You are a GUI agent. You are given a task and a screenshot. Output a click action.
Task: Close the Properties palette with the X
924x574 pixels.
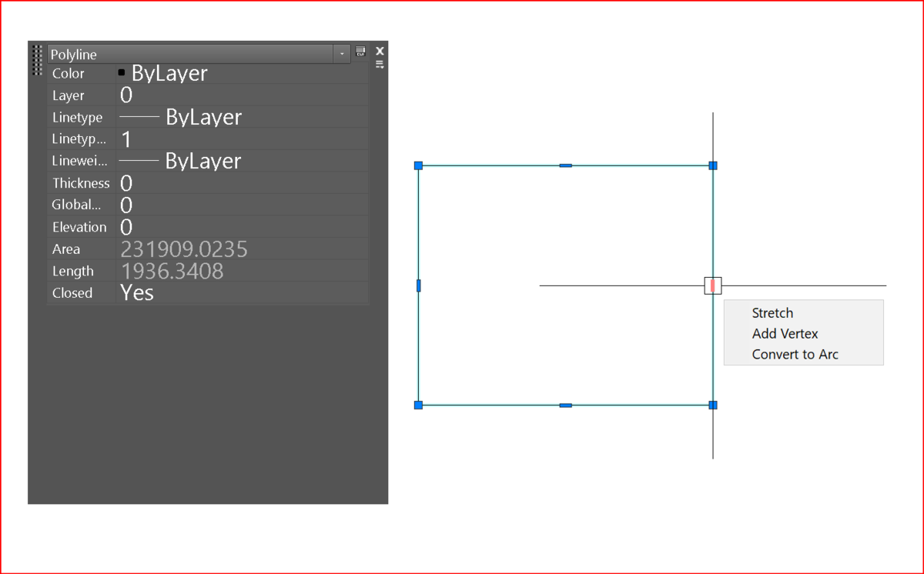point(379,50)
